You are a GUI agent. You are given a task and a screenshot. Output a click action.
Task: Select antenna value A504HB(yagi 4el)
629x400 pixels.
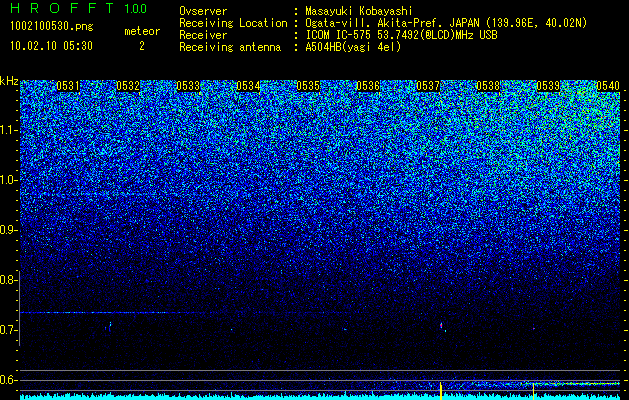(353, 47)
